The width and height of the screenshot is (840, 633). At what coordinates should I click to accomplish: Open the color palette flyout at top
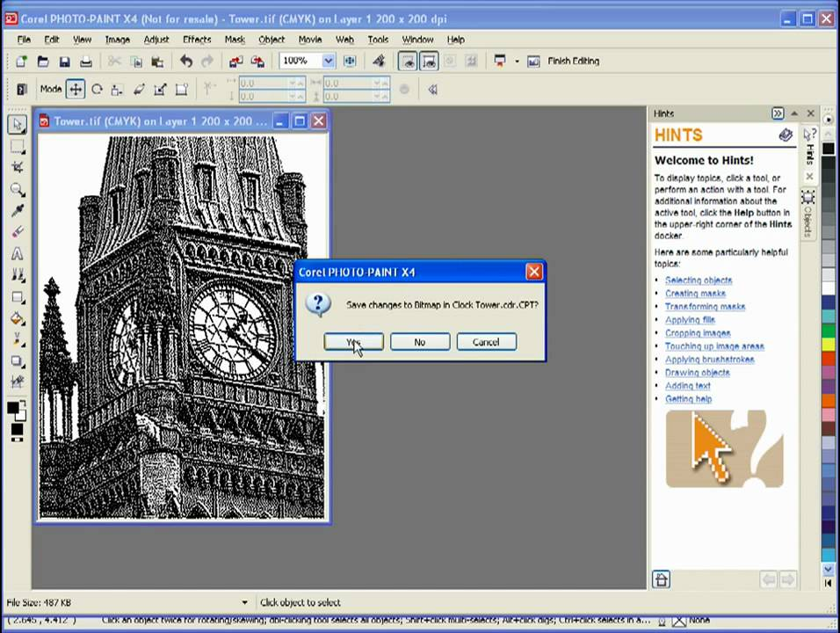(829, 119)
